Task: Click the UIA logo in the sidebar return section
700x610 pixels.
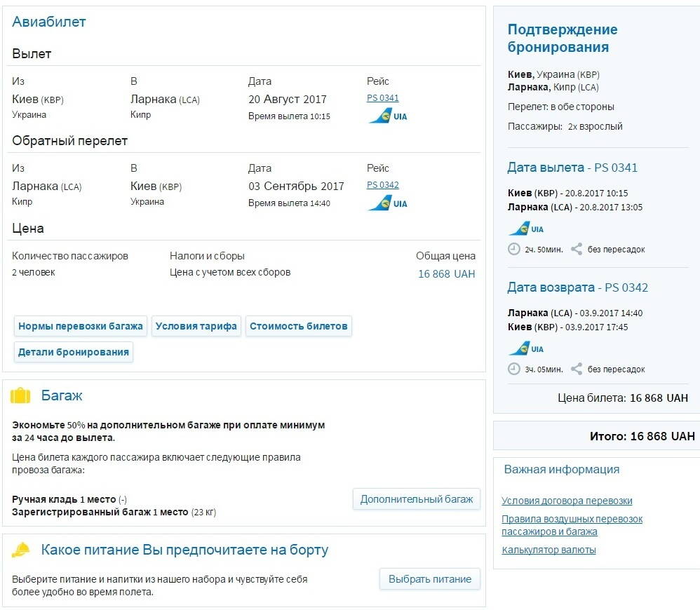Action: pos(526,348)
